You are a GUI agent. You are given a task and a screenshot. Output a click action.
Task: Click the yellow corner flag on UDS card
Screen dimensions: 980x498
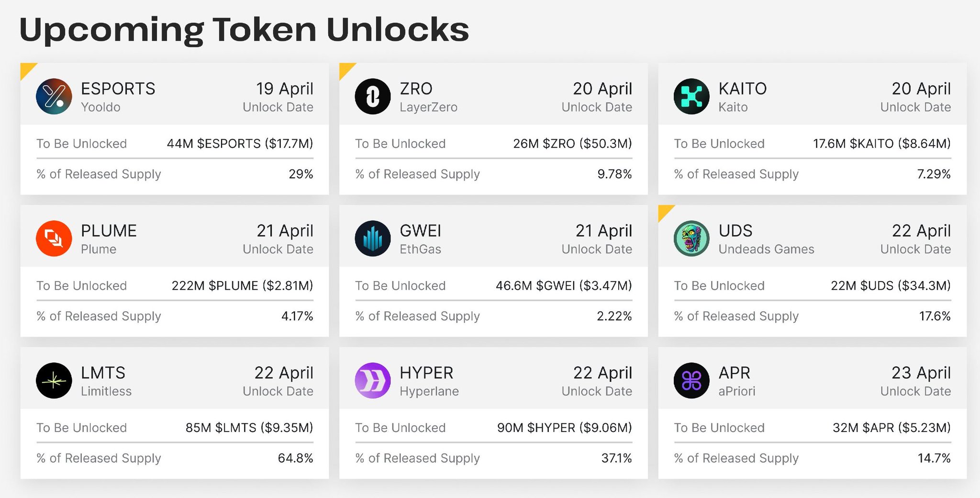[664, 211]
